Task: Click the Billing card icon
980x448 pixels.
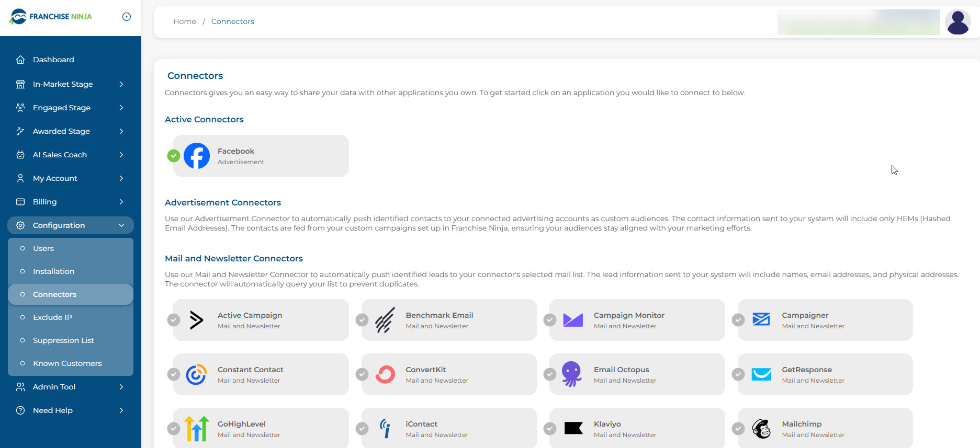Action: click(x=20, y=202)
